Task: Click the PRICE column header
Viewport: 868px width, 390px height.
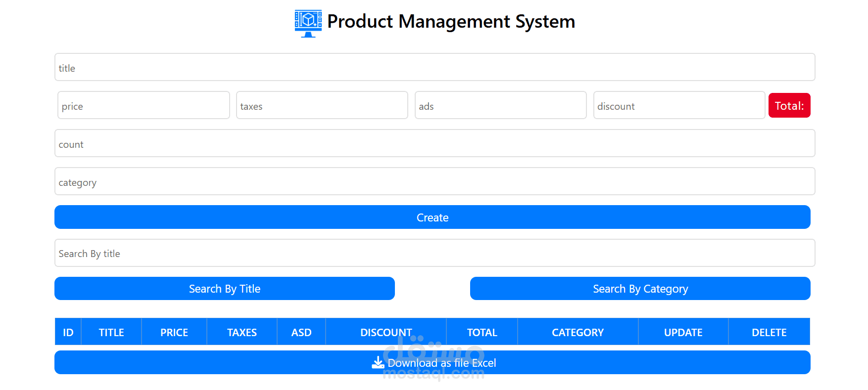Action: click(174, 332)
